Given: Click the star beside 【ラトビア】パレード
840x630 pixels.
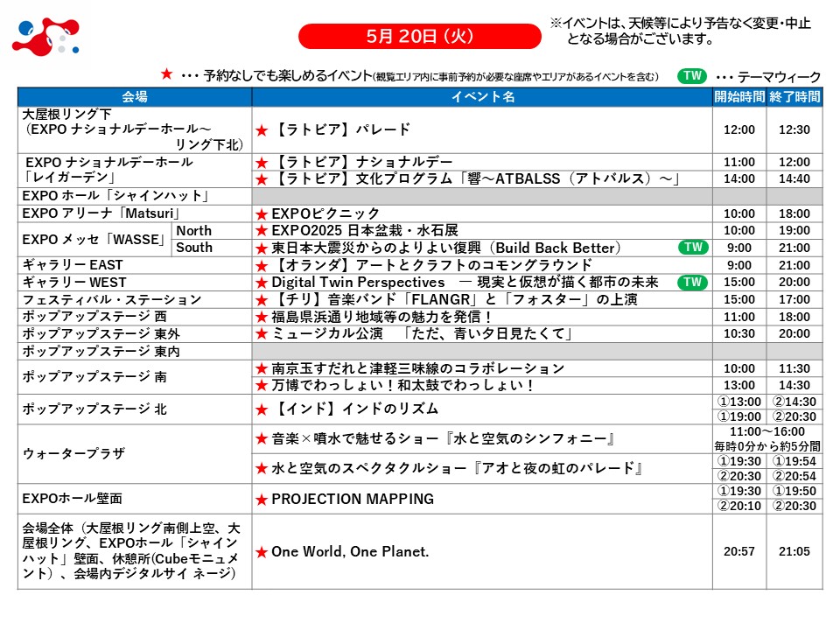Looking at the screenshot, I should (x=262, y=130).
